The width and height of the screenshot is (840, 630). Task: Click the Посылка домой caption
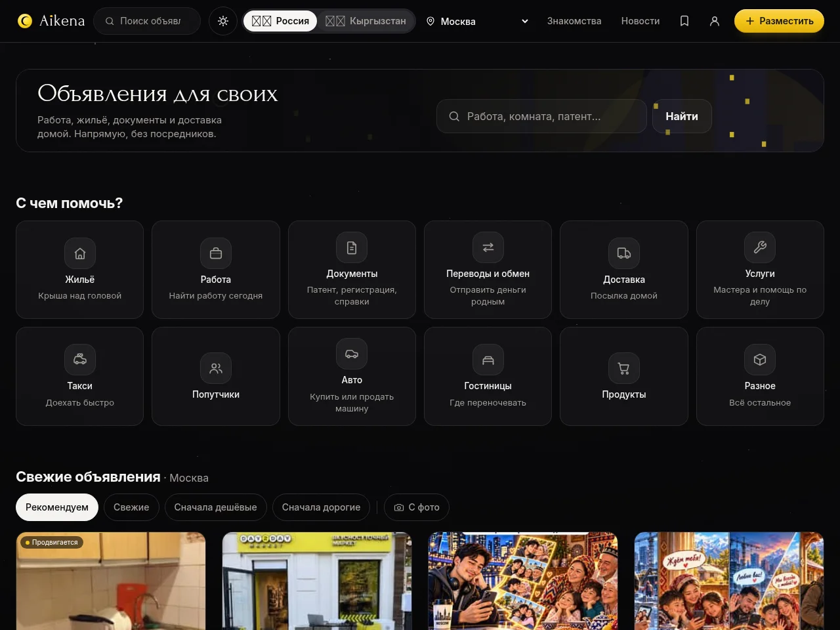[x=624, y=296]
